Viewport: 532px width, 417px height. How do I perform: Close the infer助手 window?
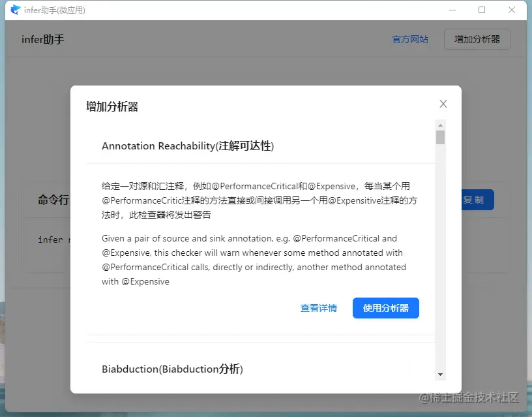[512, 10]
